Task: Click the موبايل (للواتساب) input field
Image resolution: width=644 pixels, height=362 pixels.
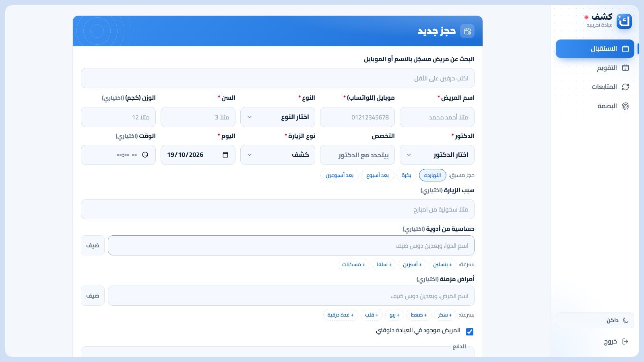Action: click(357, 117)
